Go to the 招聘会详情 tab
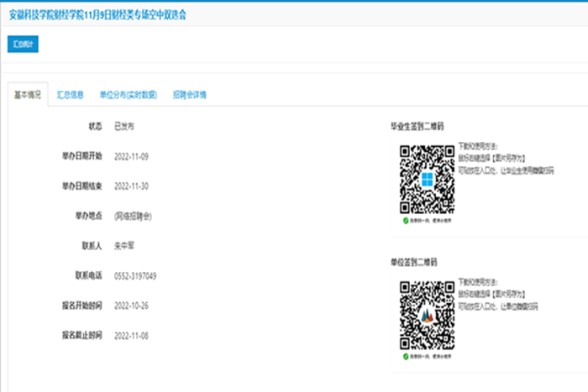The image size is (588, 392). [190, 95]
